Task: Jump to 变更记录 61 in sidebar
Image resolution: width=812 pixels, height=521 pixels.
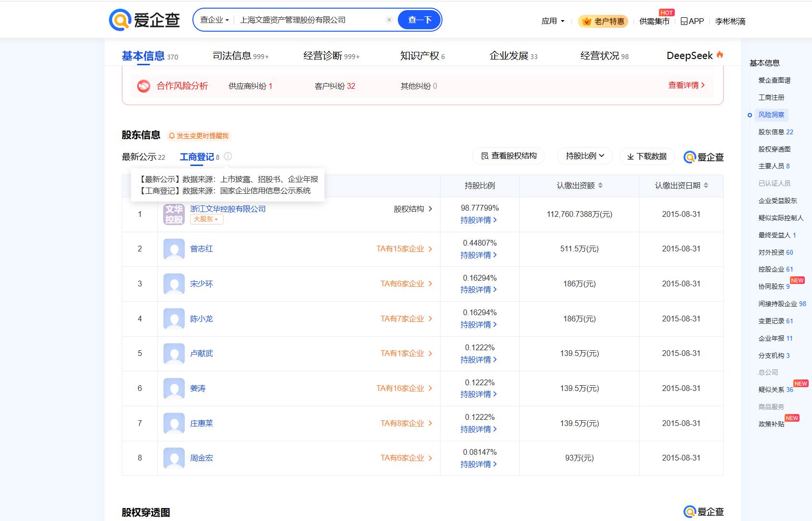Action: [776, 321]
